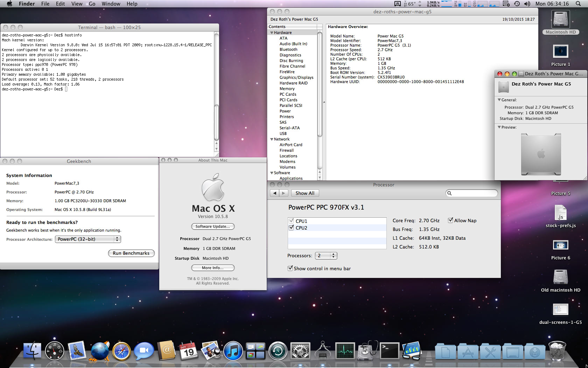
Task: Click the Run Benchmarks button
Action: pos(131,253)
